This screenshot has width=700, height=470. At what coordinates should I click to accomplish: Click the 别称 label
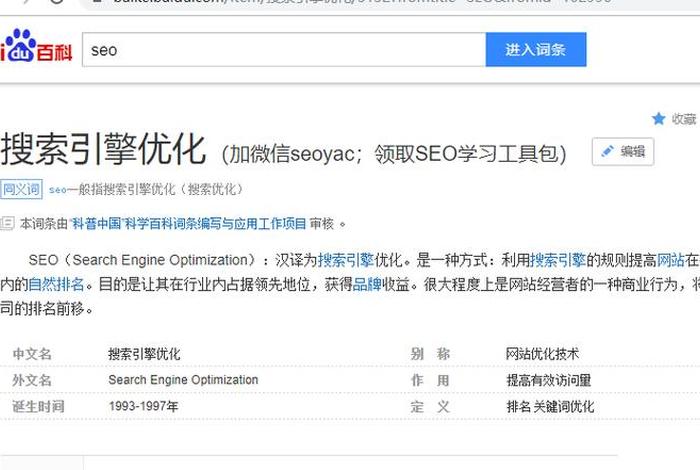pos(430,354)
